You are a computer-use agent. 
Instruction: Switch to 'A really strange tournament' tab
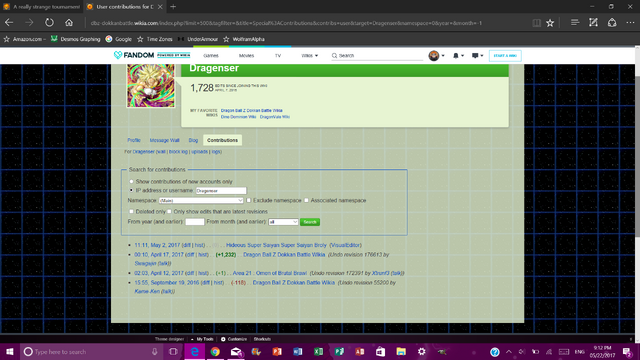click(x=42, y=7)
